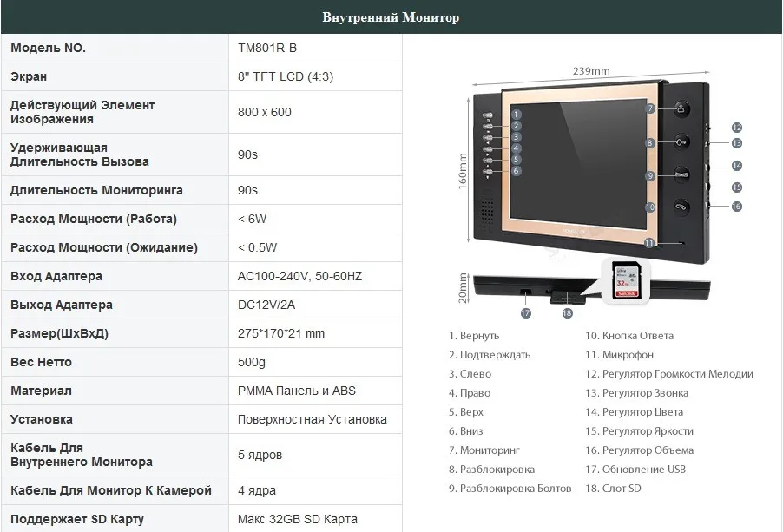This screenshot has height=532, width=783.
Task: Click 'Кабель Для Монитор К Камерой' label
Action: tap(111, 490)
